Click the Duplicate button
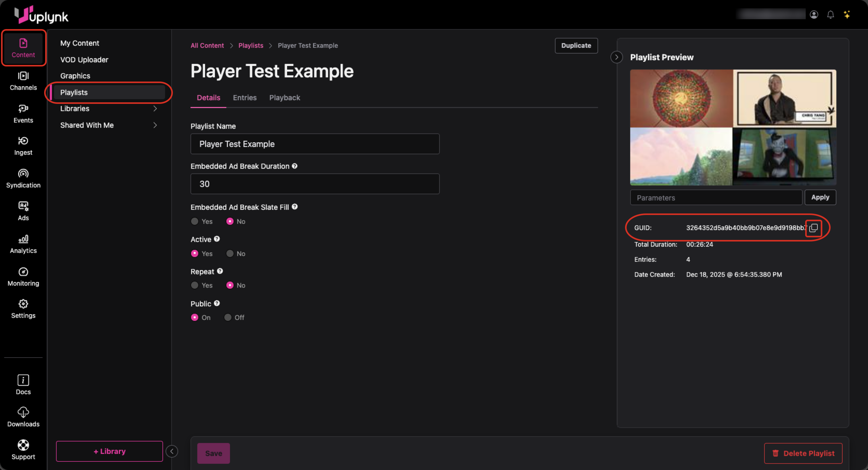This screenshot has width=868, height=470. [x=576, y=45]
